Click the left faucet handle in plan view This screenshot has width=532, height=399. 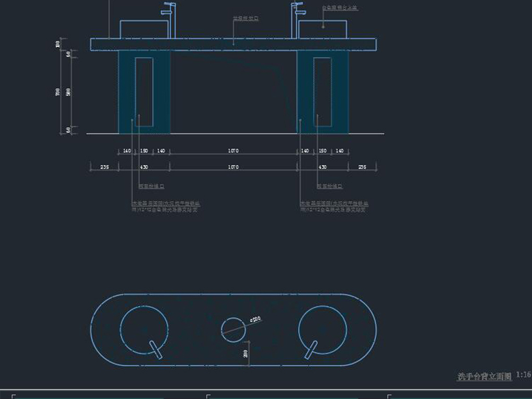coord(156,350)
